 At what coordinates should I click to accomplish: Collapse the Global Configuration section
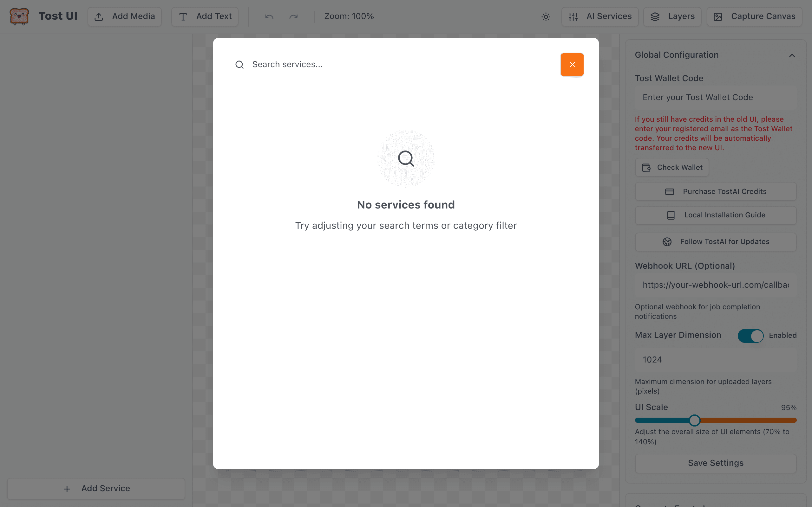click(792, 55)
